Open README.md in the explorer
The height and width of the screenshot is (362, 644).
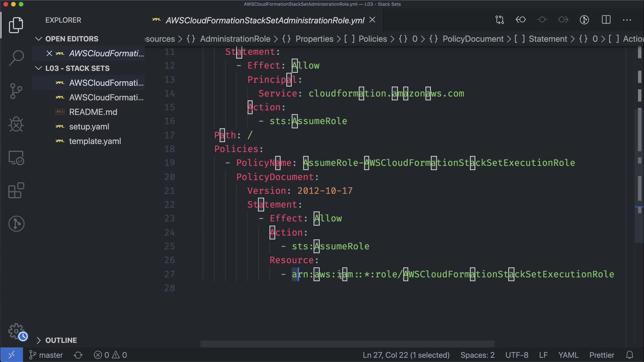93,112
